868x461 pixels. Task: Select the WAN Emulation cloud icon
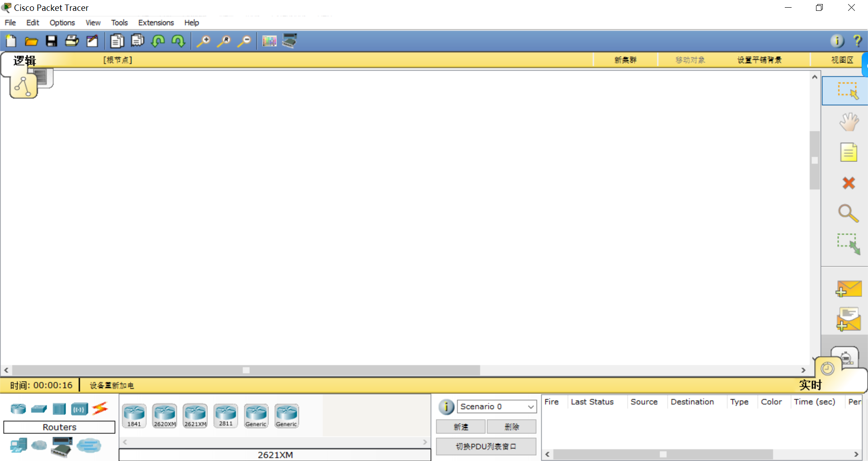[39, 446]
